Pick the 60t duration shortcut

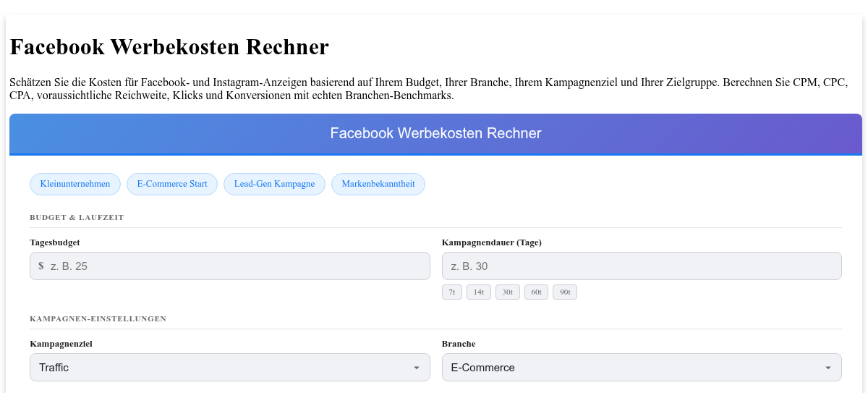click(x=536, y=292)
